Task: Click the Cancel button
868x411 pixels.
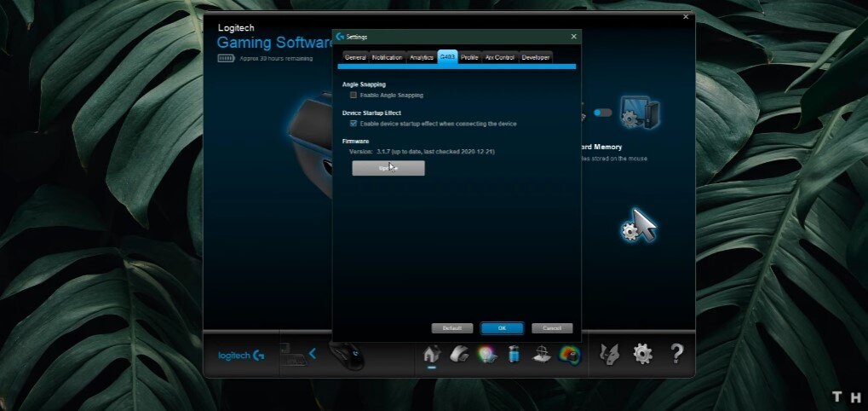Action: point(552,328)
